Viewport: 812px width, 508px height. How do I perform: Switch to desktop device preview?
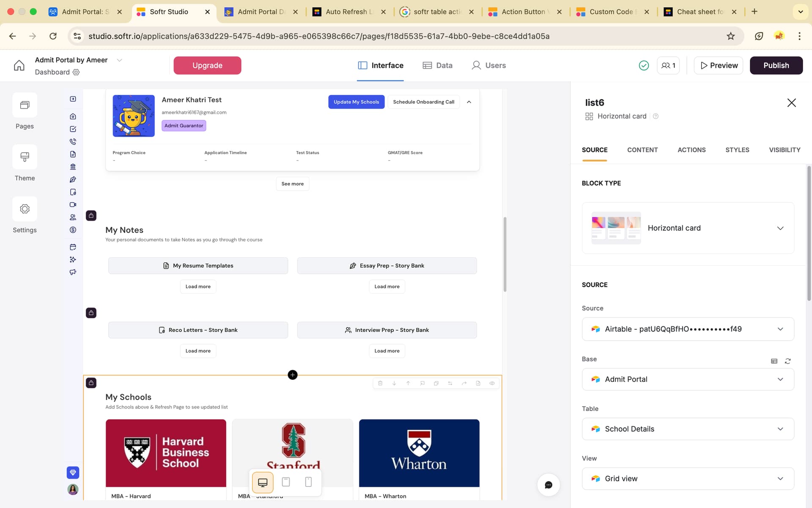pyautogui.click(x=263, y=482)
